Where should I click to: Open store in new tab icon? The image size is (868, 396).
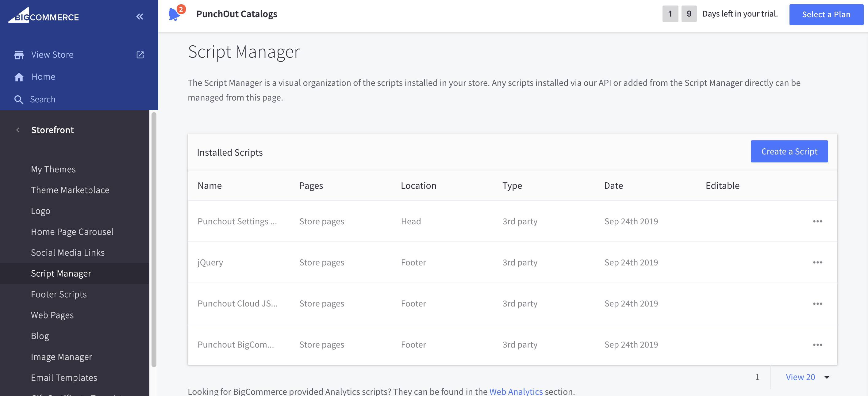tap(140, 55)
